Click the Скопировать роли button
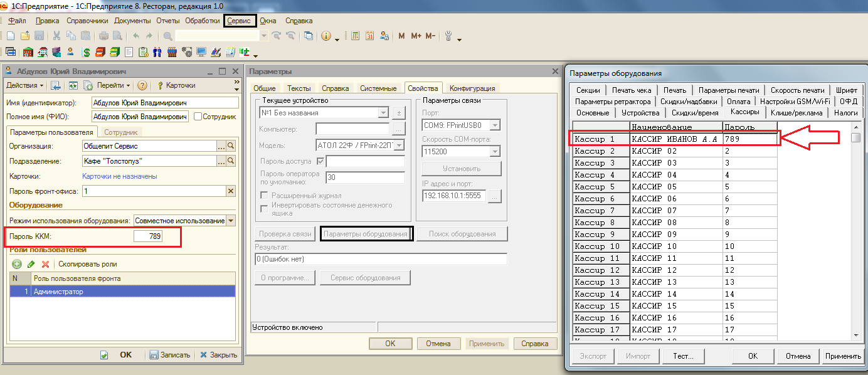 point(88,264)
